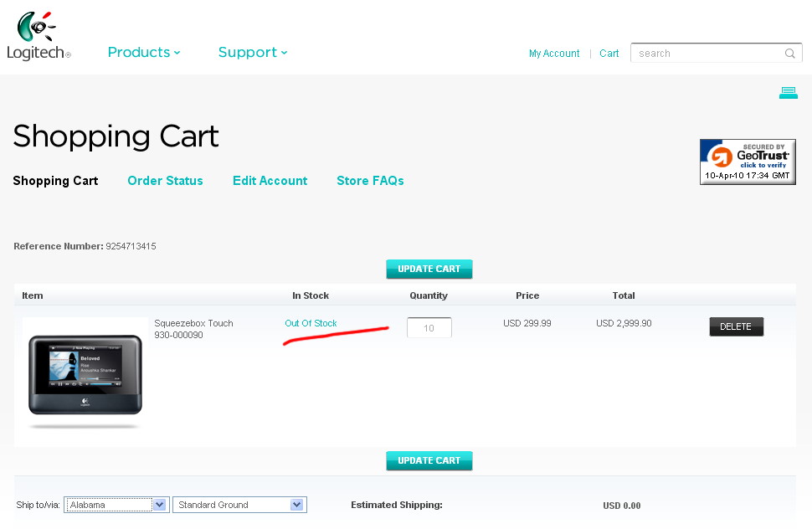Click the Squeezebox Touch product name
Viewport: 812px width, 529px height.
tap(193, 323)
